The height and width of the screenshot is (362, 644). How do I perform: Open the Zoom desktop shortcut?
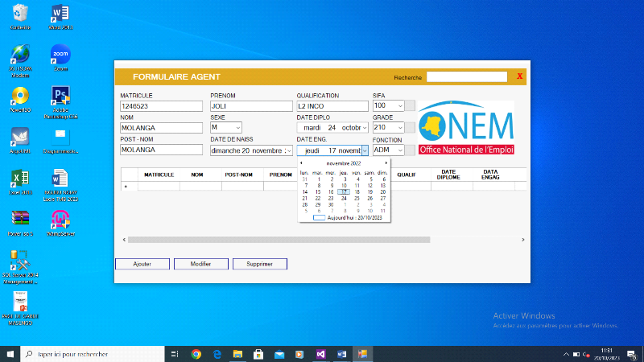click(60, 56)
